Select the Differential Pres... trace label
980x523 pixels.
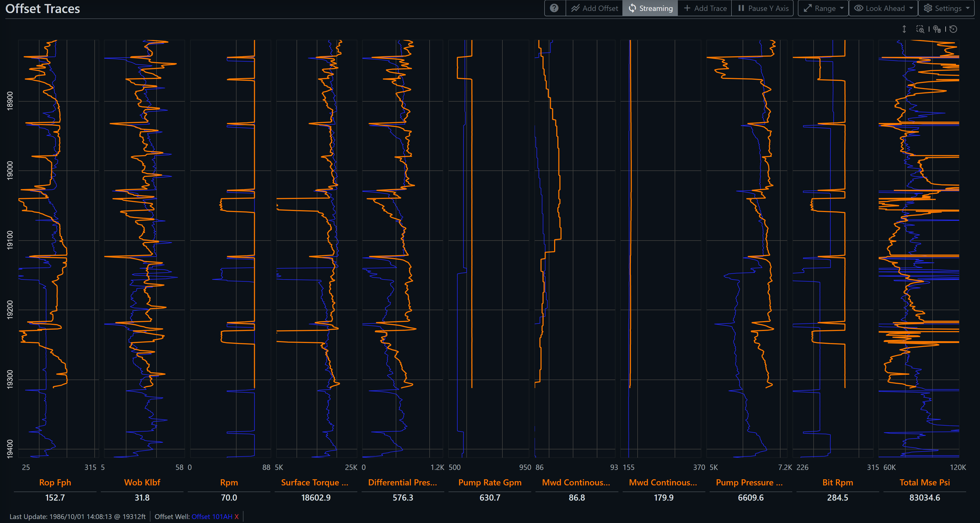click(x=402, y=482)
